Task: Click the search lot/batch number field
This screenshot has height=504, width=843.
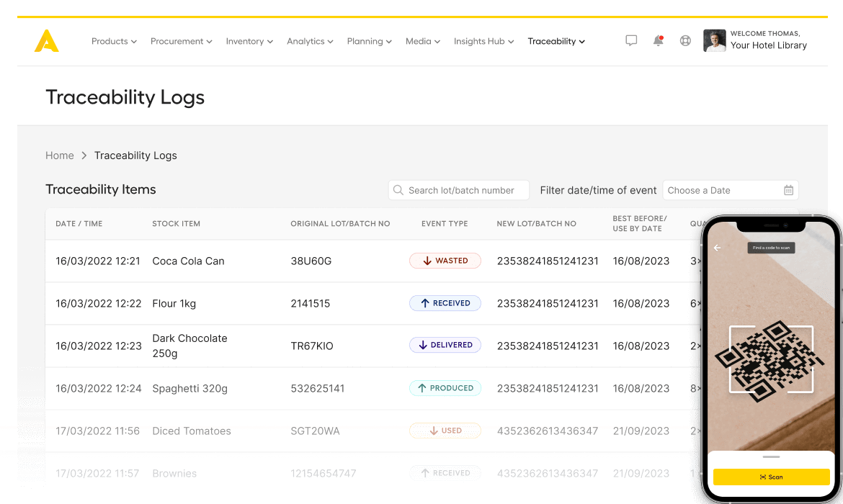Action: [x=465, y=190]
